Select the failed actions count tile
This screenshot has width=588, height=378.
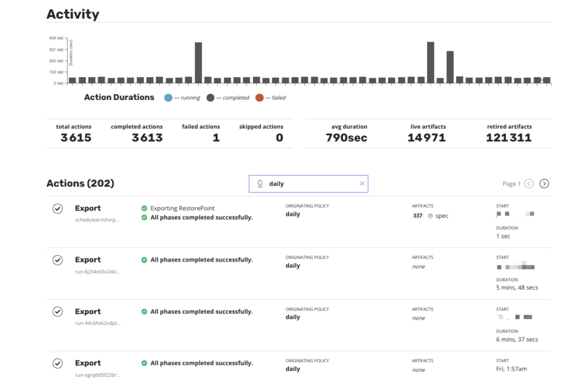pos(201,133)
